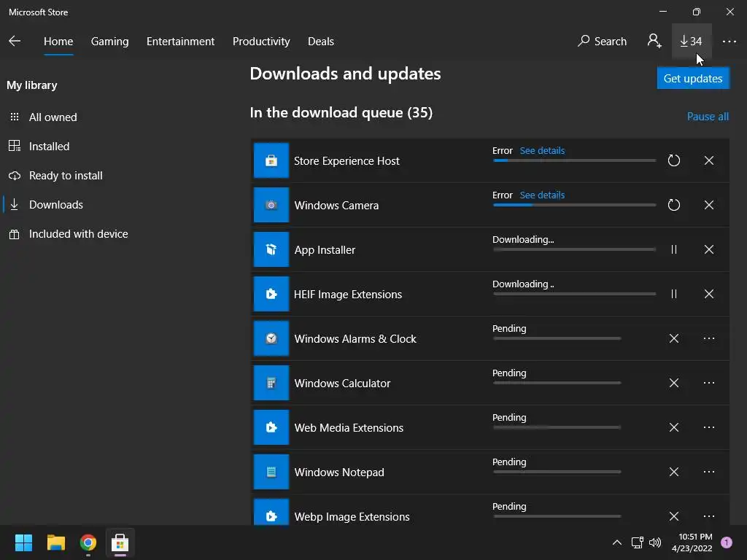747x560 pixels.
Task: Cancel the Store Experience Host download
Action: (x=708, y=160)
